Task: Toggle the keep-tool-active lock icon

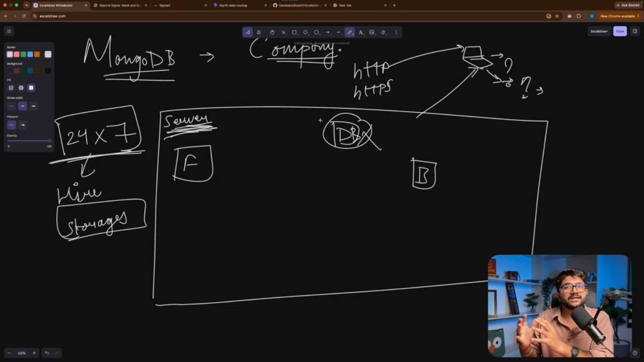Action: (259, 32)
